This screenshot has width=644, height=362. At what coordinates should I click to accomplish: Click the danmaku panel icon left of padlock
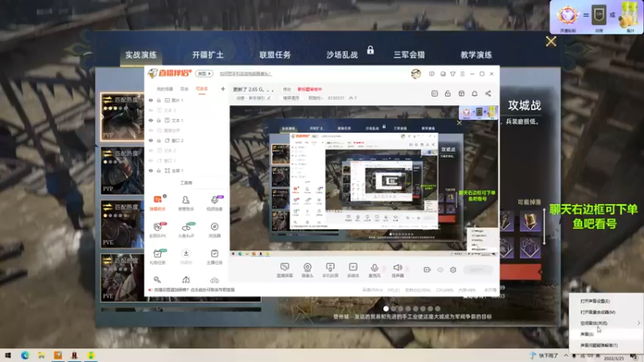coord(435,93)
